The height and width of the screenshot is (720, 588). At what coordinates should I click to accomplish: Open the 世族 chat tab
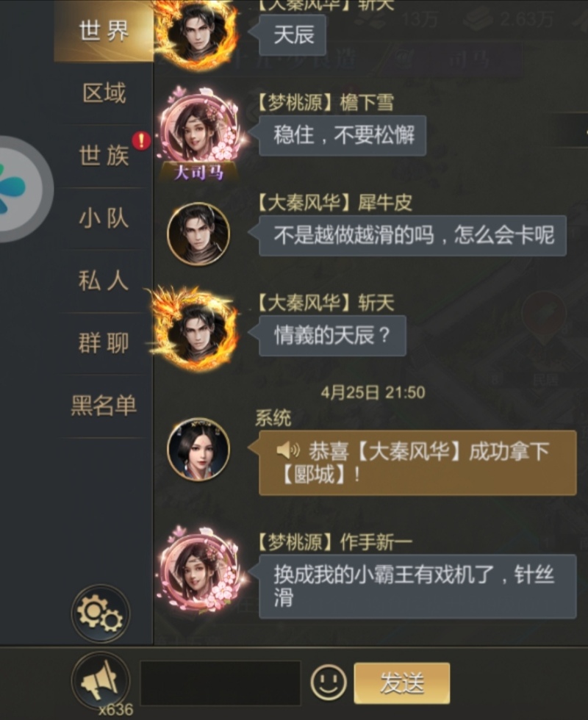(104, 156)
